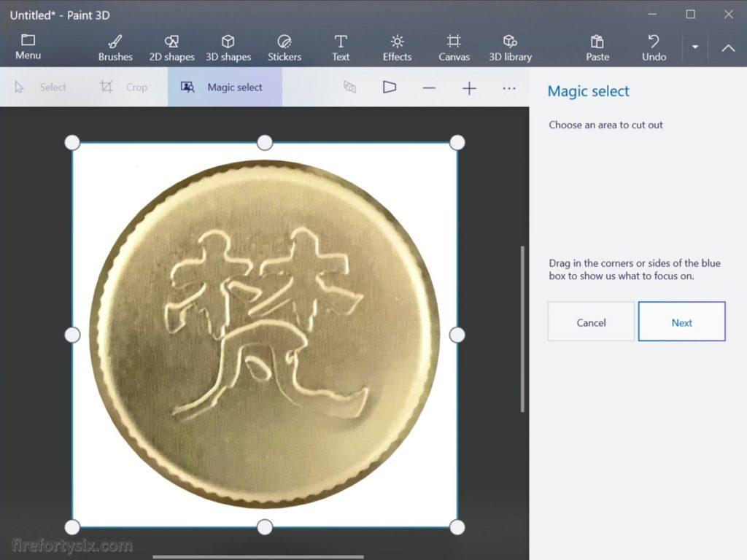The width and height of the screenshot is (747, 560).
Task: Click the Paste icon
Action: [597, 46]
